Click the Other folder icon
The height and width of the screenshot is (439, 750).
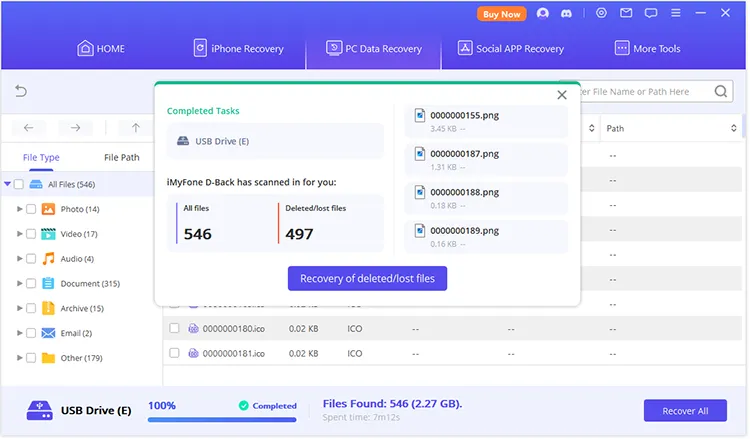click(48, 358)
